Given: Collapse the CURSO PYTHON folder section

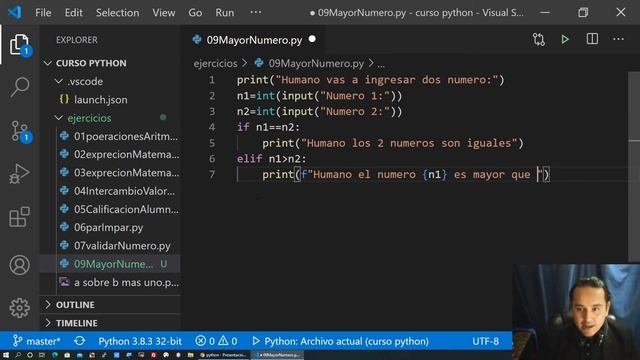Looking at the screenshot, I should (x=91, y=63).
